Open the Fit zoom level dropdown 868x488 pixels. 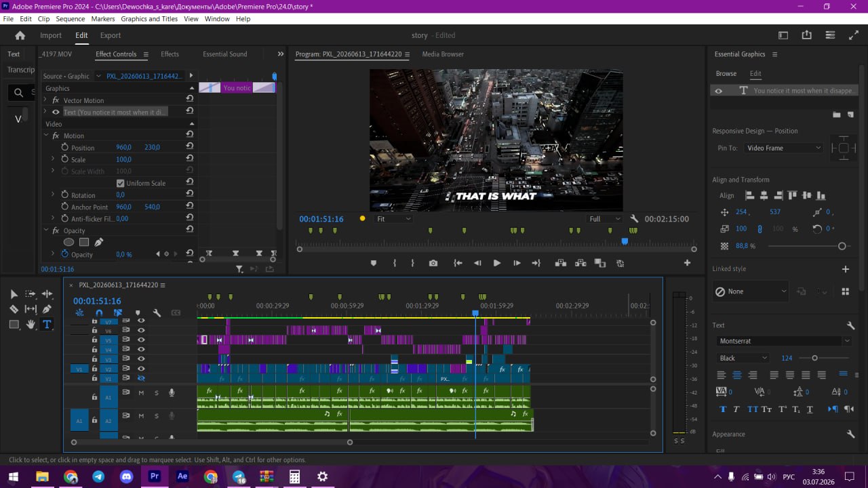[x=394, y=219]
